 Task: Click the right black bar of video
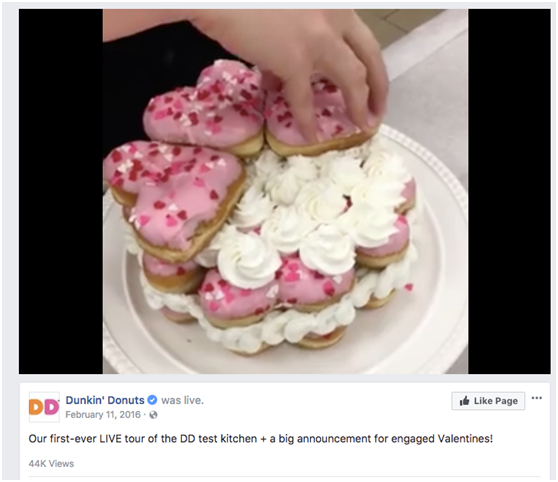509,192
